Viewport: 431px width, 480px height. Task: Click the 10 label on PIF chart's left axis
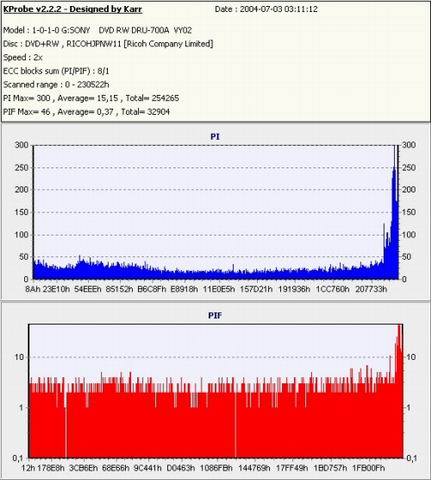coord(19,357)
